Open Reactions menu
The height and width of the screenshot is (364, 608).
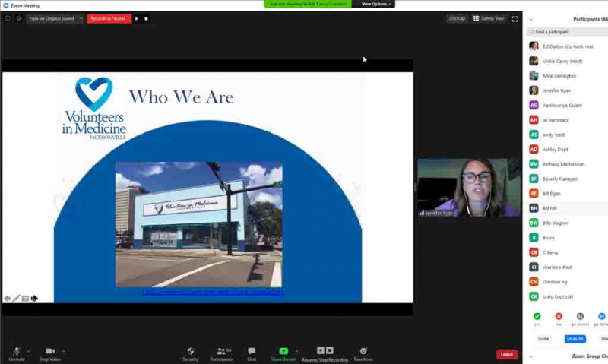(363, 354)
